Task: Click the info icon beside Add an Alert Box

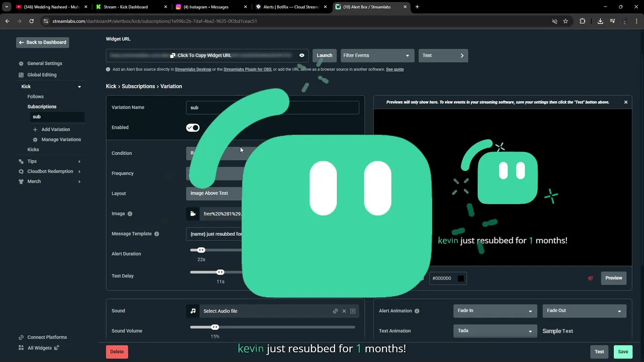Action: click(x=108, y=69)
